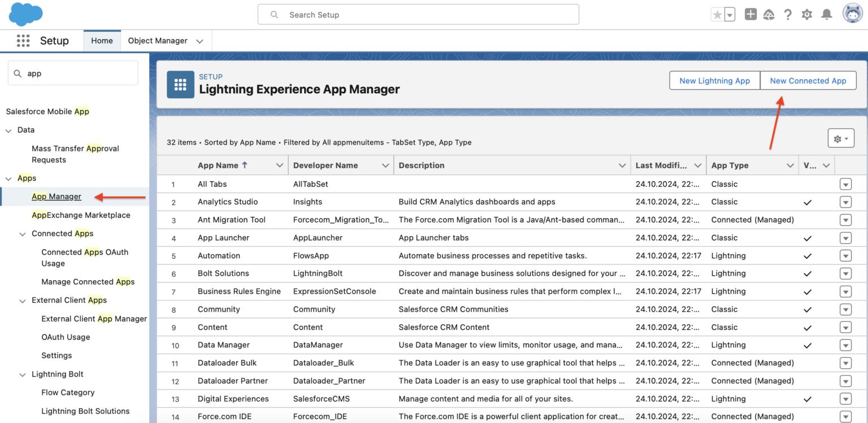
Task: Select the Home tab in Setup
Action: (102, 41)
